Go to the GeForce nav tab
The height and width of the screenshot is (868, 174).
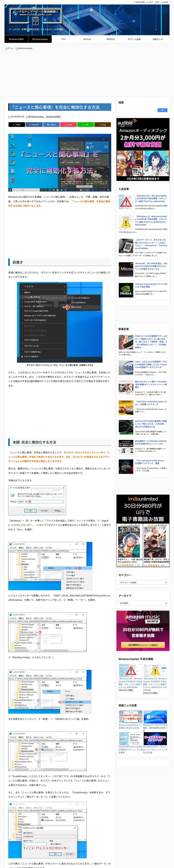click(x=87, y=39)
